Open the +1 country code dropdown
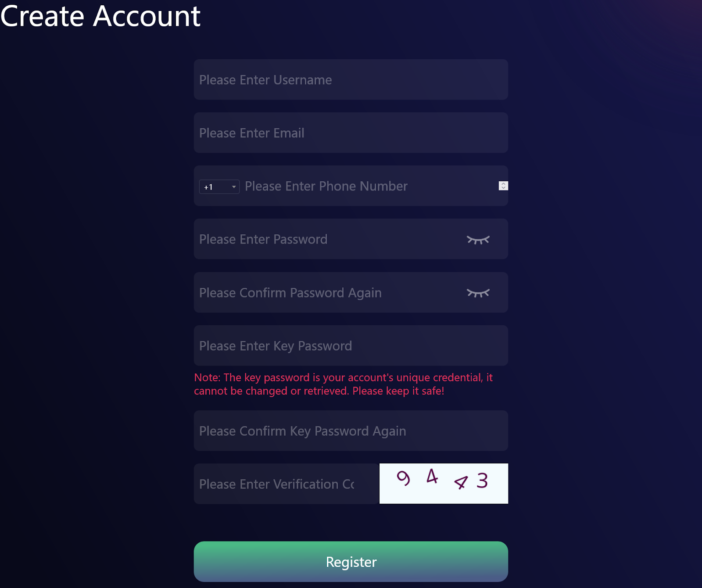Screen dimensions: 702x588 pyautogui.click(x=219, y=187)
